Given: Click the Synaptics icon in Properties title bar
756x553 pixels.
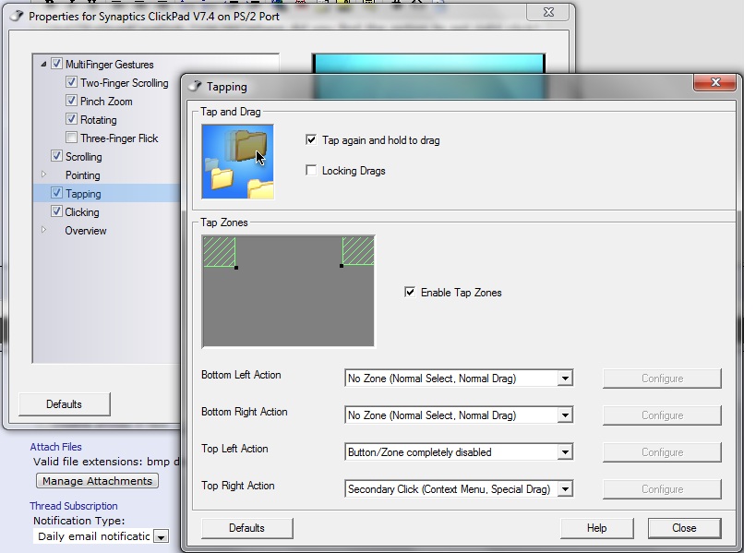Looking at the screenshot, I should tap(17, 16).
